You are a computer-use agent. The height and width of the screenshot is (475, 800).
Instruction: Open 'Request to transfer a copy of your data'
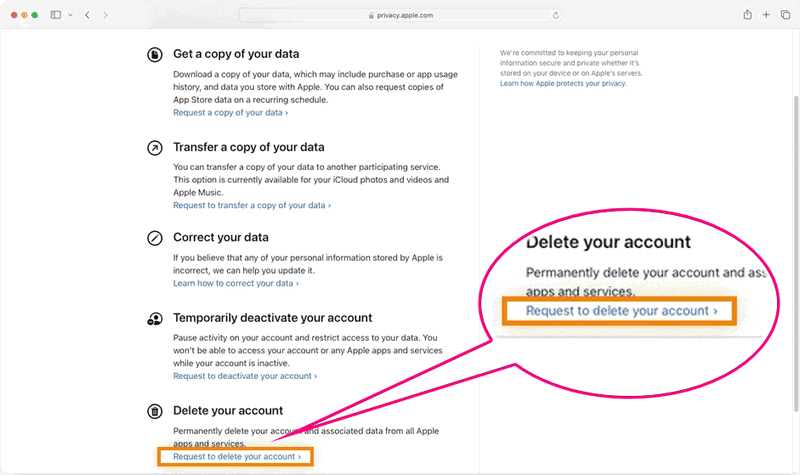(251, 205)
